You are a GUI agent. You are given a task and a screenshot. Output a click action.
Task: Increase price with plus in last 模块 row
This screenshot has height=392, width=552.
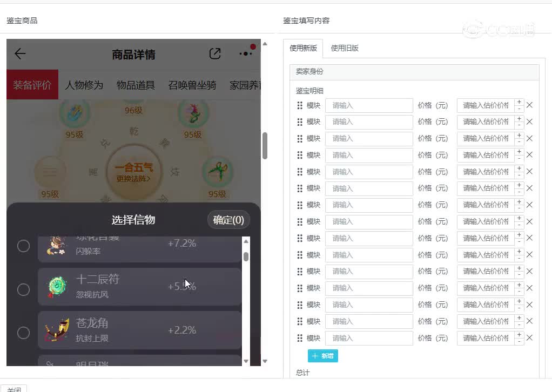coord(519,335)
